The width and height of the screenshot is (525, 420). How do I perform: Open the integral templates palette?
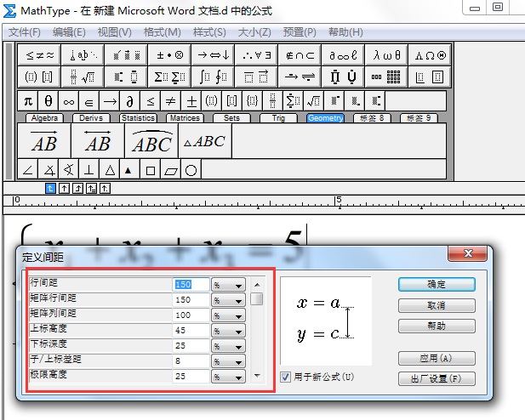213,77
